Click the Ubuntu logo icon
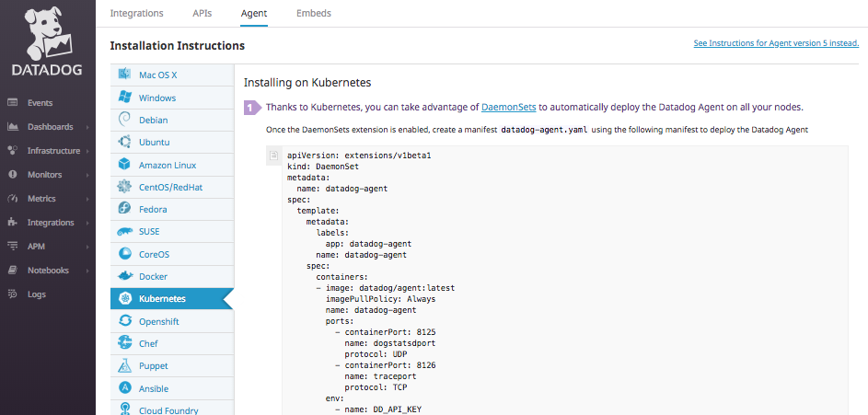The width and height of the screenshot is (868, 415). pos(124,143)
